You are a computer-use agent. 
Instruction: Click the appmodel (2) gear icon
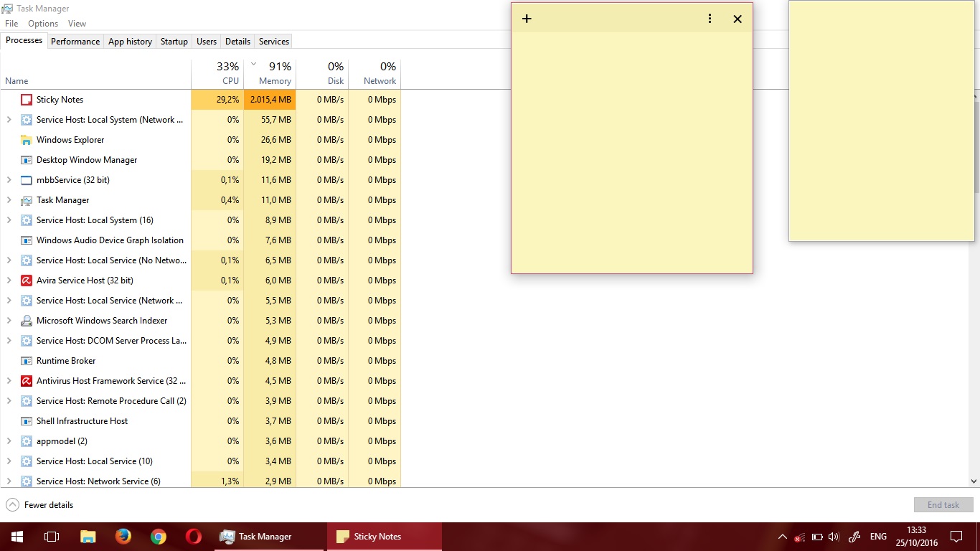click(x=27, y=441)
